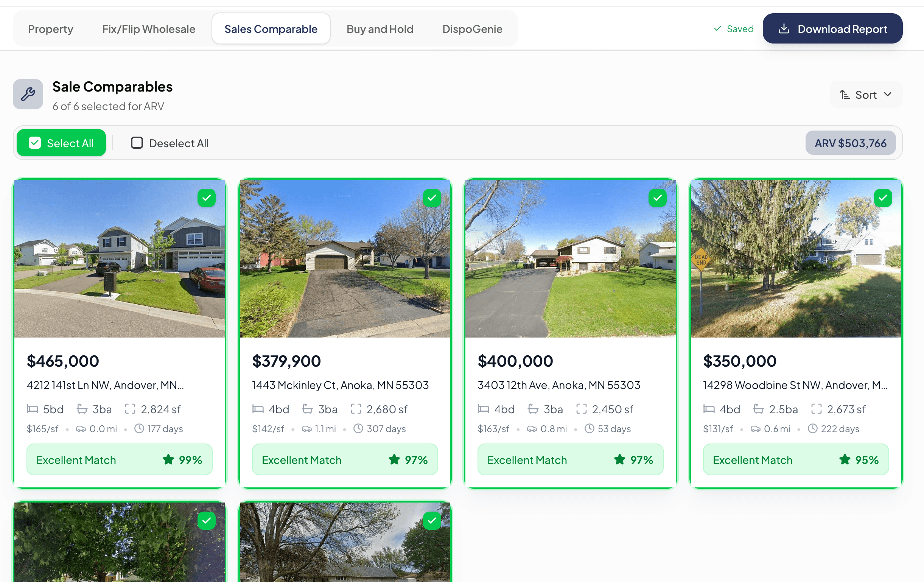Click the $379,900 price
924x582 pixels.
(286, 361)
